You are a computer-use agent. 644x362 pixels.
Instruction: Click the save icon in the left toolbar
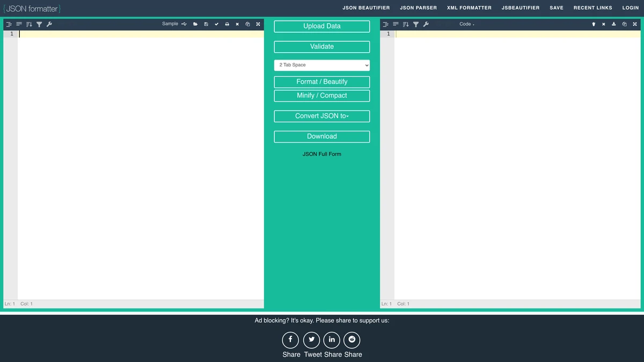206,24
